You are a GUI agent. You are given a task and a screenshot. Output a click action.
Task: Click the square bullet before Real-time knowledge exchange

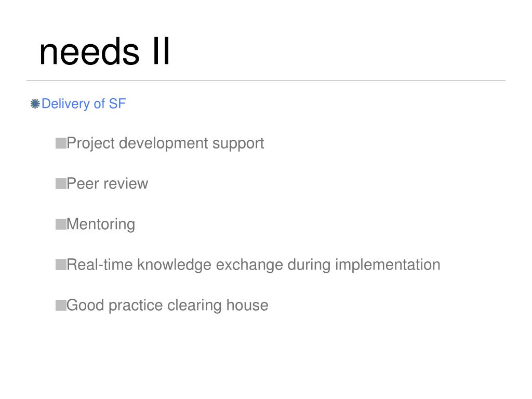tap(61, 264)
